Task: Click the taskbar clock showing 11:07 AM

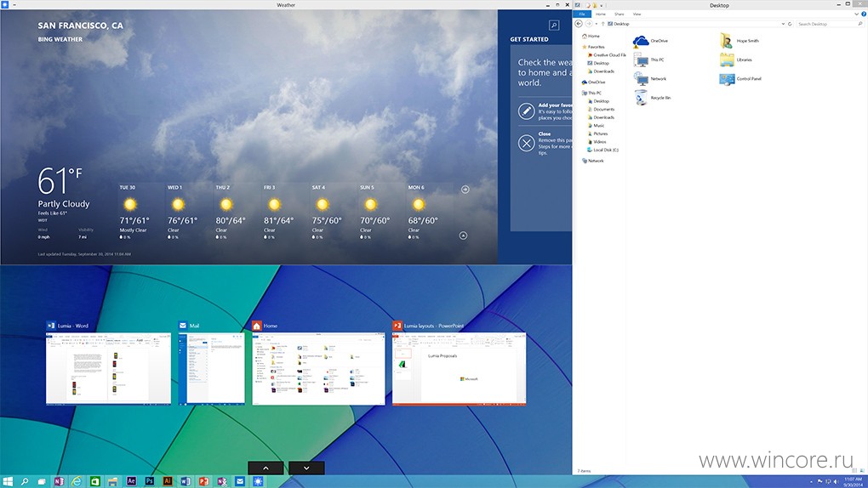Action: (853, 481)
